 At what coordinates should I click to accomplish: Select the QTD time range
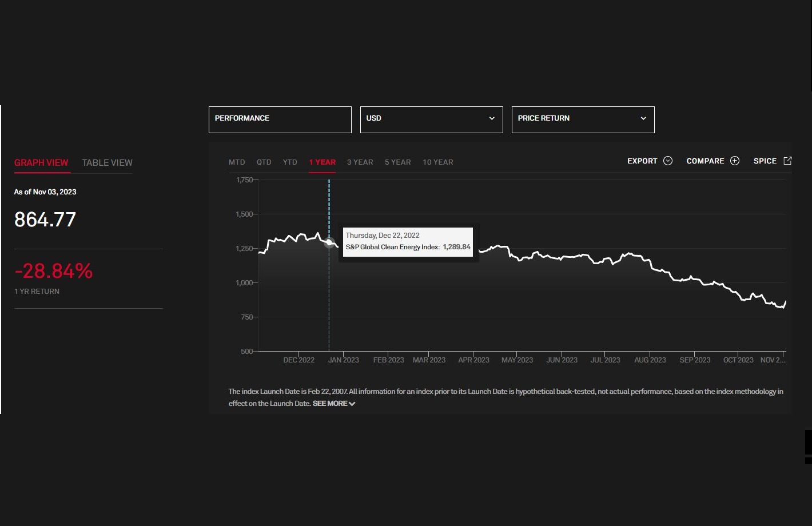(x=264, y=162)
